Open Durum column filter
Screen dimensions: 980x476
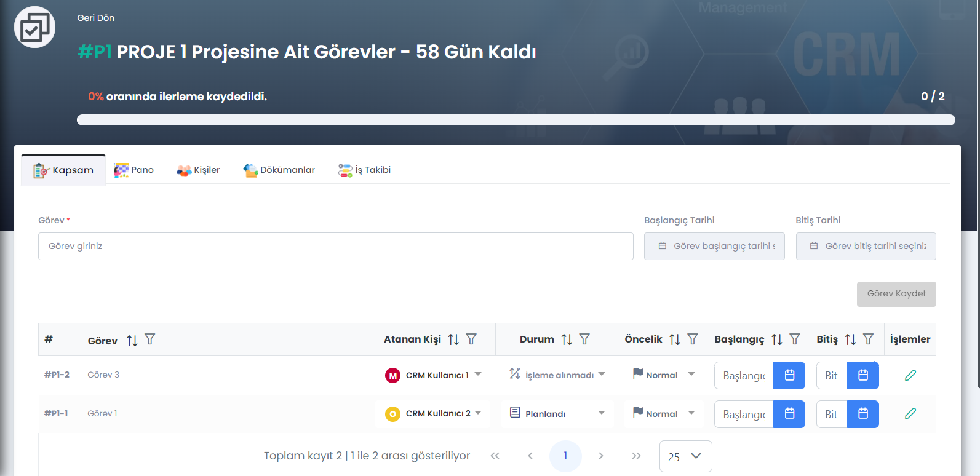pyautogui.click(x=584, y=339)
